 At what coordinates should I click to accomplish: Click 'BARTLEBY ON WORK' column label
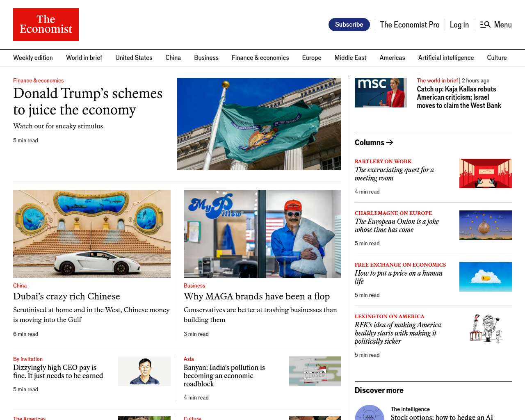coord(383,162)
